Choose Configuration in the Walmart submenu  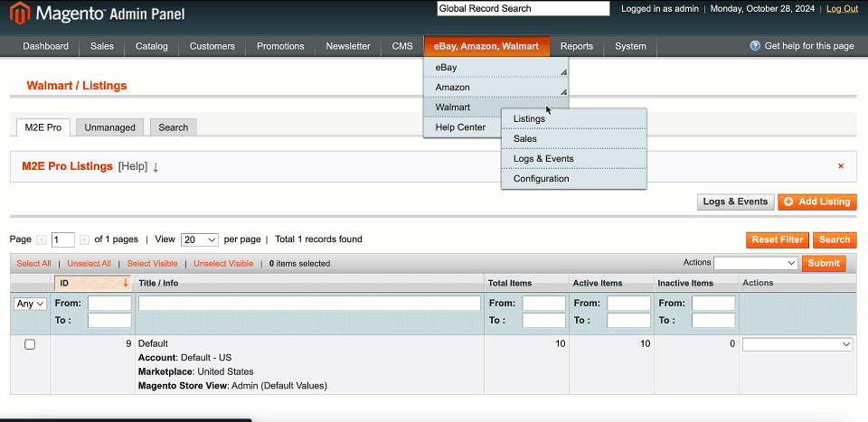541,179
